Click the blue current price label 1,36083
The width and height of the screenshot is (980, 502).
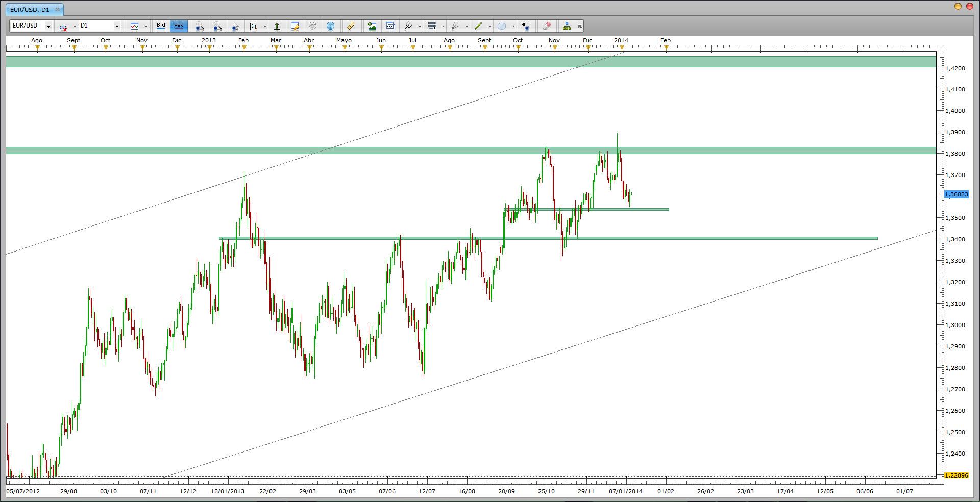pyautogui.click(x=956, y=194)
